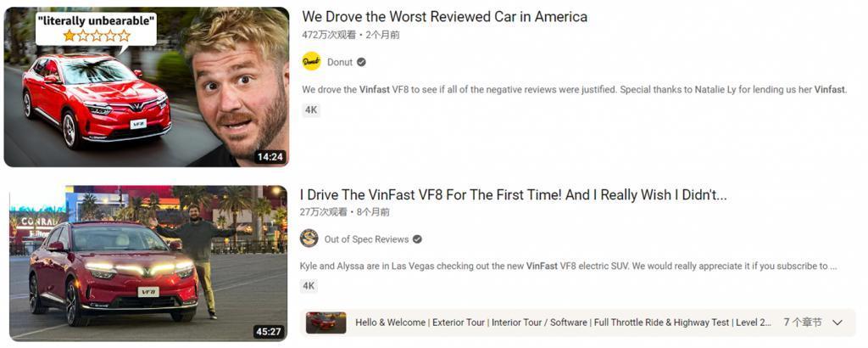Image resolution: width=868 pixels, height=348 pixels.
Task: Go to the Out of Spec Reviews channel name
Action: (366, 239)
